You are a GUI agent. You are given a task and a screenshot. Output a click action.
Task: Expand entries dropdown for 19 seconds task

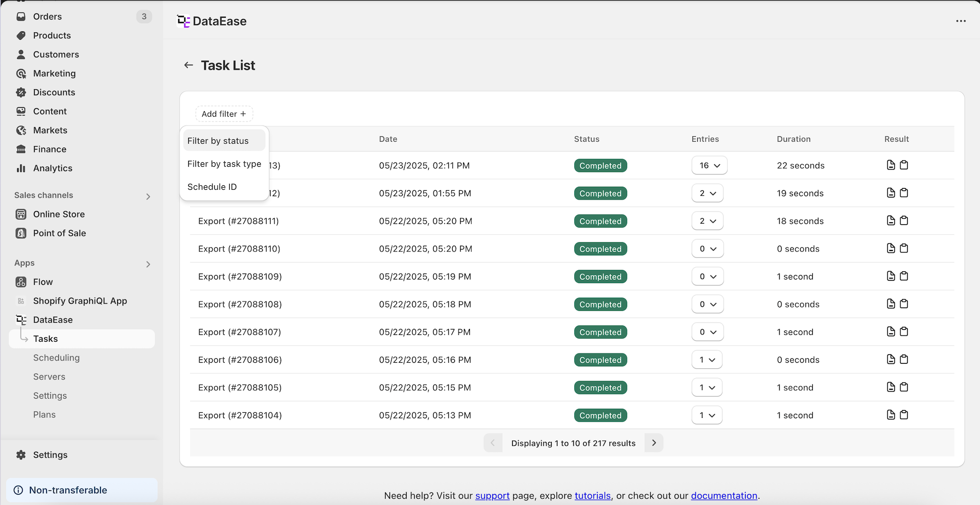[707, 193]
